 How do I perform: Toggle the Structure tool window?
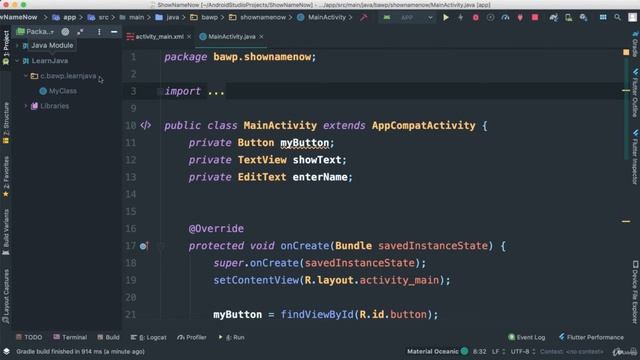pos(6,123)
